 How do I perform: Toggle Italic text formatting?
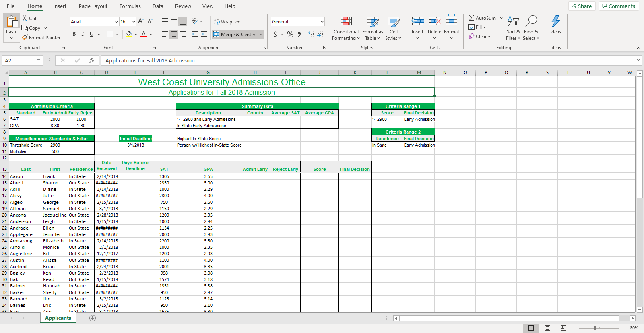point(83,34)
